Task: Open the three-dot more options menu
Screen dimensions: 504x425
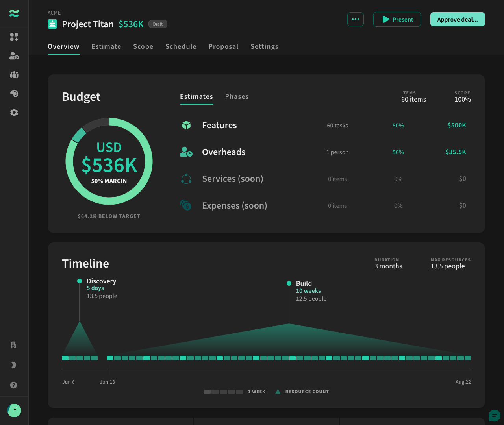Action: point(356,19)
